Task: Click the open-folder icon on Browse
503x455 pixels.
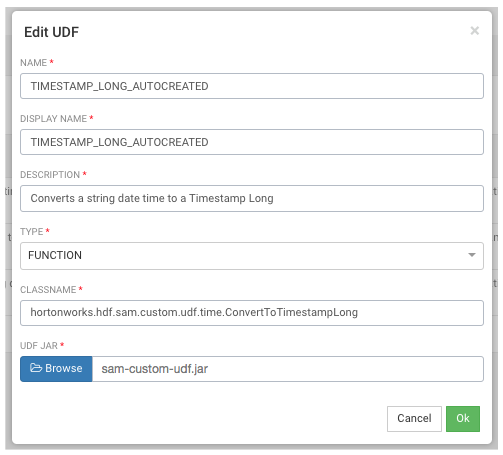Action: click(x=36, y=368)
